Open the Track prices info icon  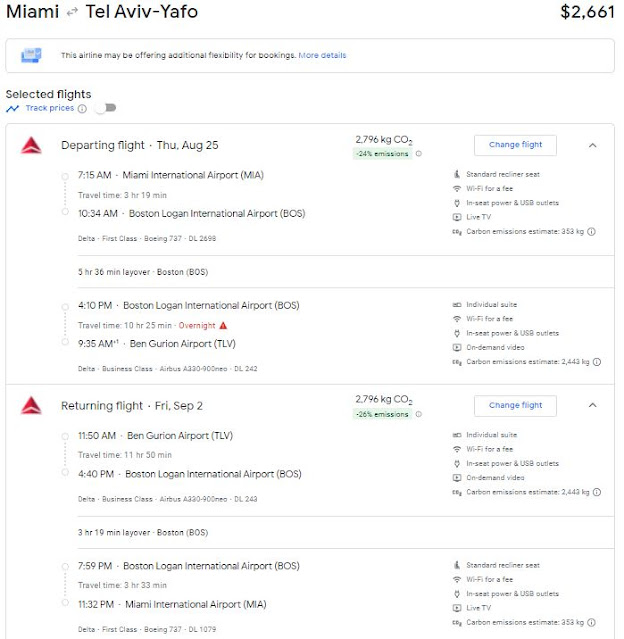(x=82, y=108)
